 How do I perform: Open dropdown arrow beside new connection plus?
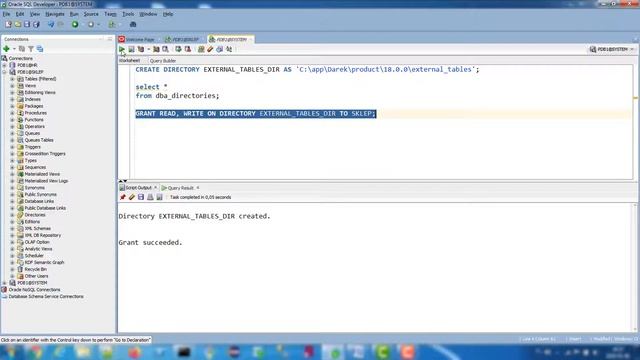pyautogui.click(x=14, y=49)
